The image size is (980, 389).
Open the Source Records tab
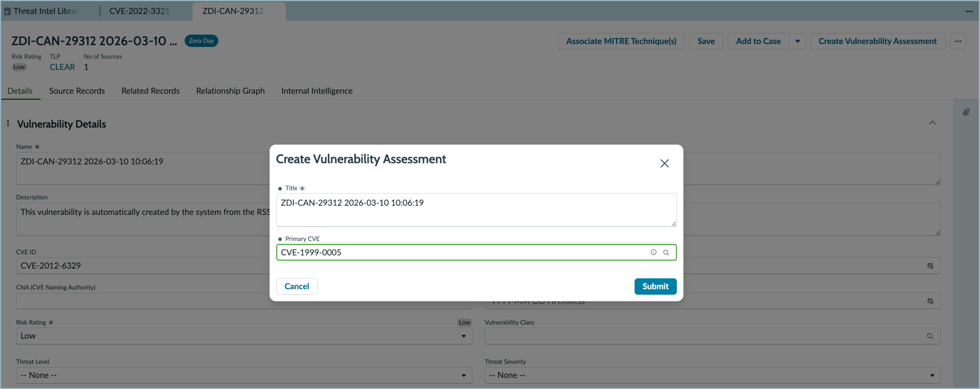(77, 91)
